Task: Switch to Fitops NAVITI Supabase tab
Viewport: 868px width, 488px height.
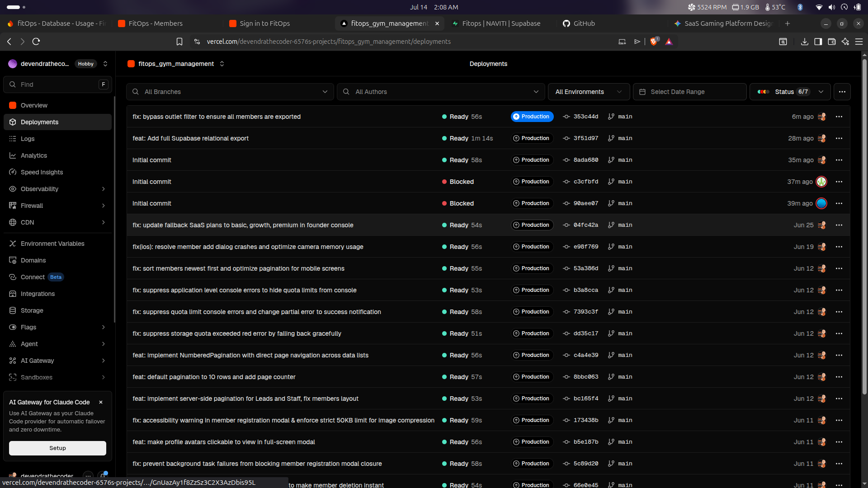Action: point(501,23)
